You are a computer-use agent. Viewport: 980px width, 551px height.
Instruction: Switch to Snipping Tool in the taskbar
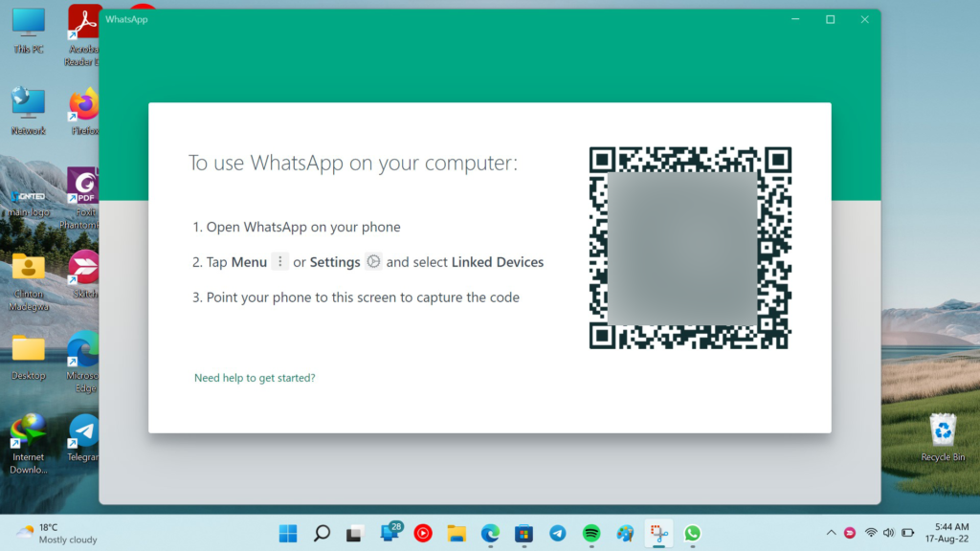coord(658,534)
